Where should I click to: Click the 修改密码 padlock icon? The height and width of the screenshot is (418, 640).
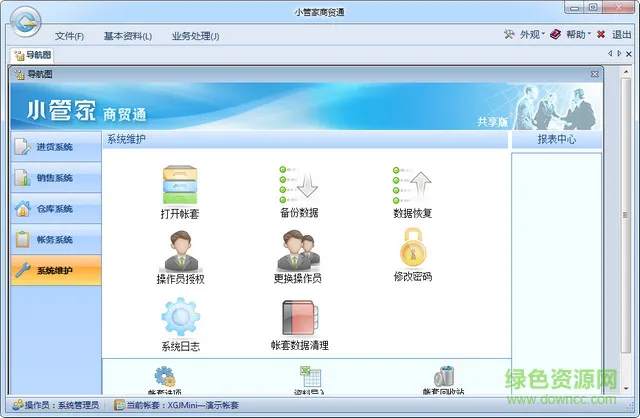pos(413,247)
